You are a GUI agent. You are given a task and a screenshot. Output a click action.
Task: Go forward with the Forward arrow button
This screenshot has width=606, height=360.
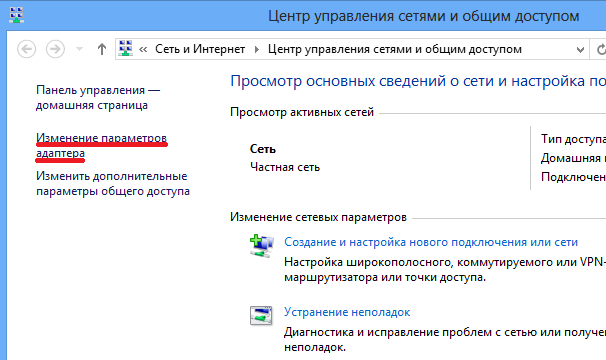55,49
